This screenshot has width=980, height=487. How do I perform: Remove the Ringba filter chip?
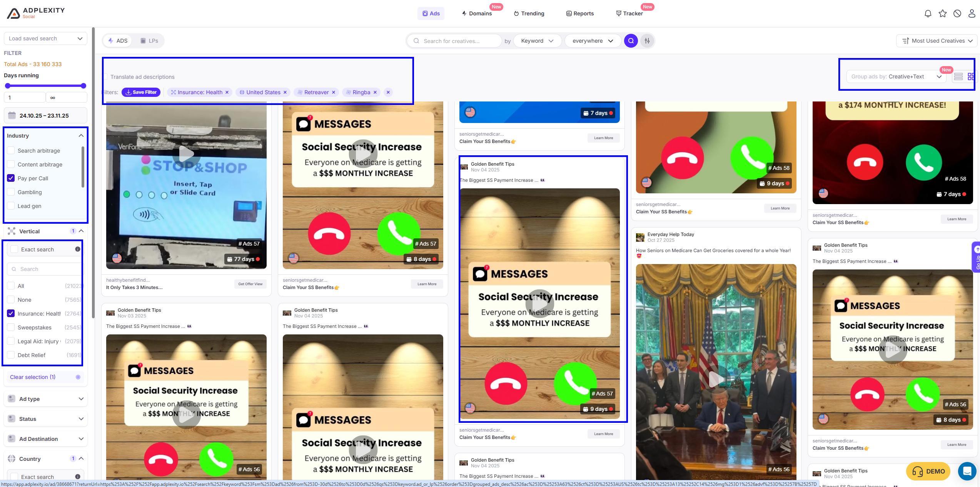point(375,92)
